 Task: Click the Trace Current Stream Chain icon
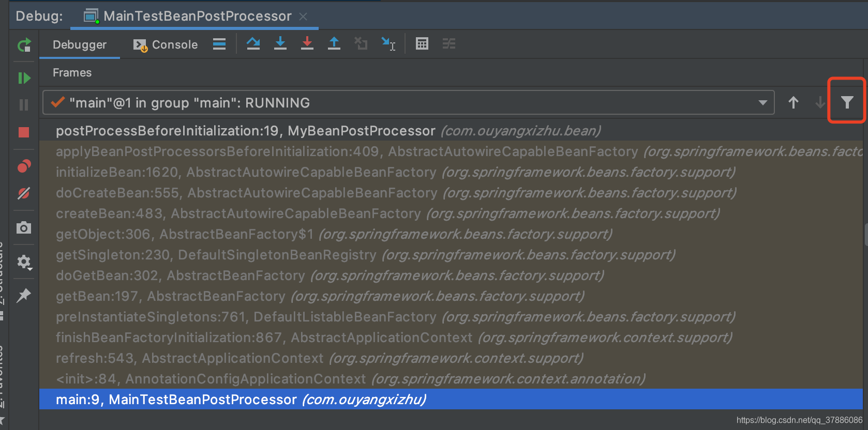[x=449, y=44]
